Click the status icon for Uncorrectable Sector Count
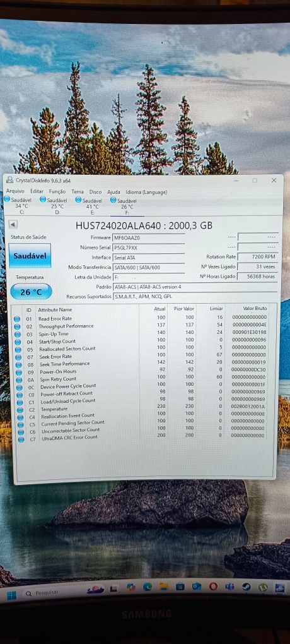This screenshot has height=644, width=290. [21, 432]
